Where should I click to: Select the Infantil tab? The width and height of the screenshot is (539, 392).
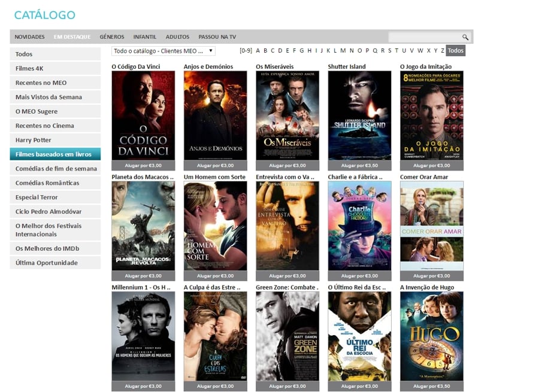click(145, 37)
